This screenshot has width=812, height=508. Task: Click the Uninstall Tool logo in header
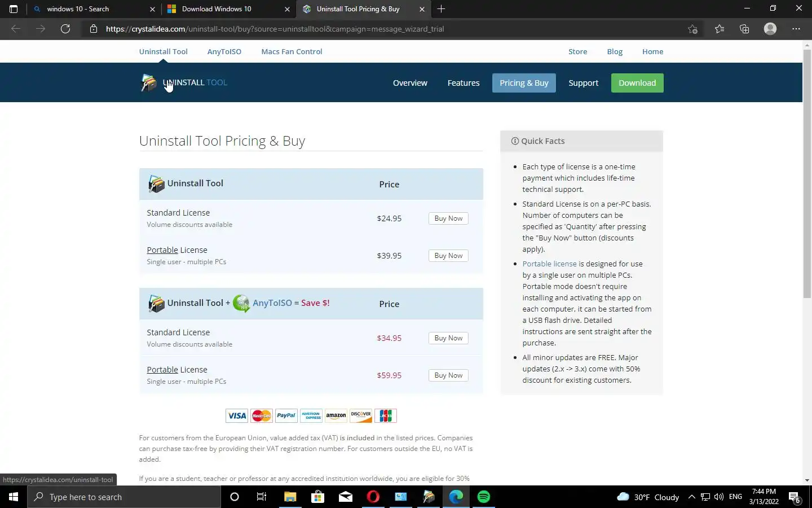click(184, 82)
